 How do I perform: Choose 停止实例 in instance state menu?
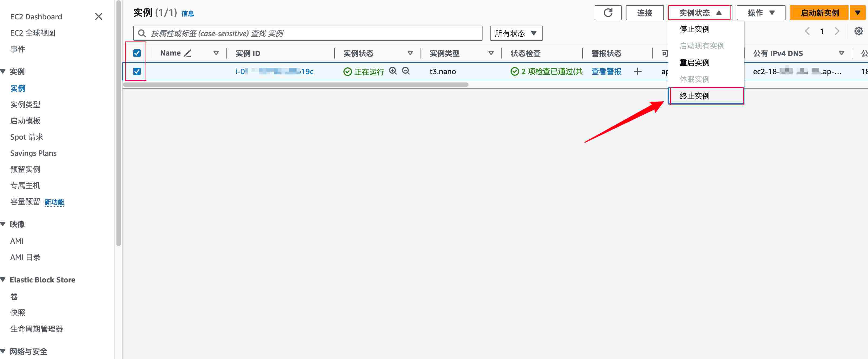(694, 29)
